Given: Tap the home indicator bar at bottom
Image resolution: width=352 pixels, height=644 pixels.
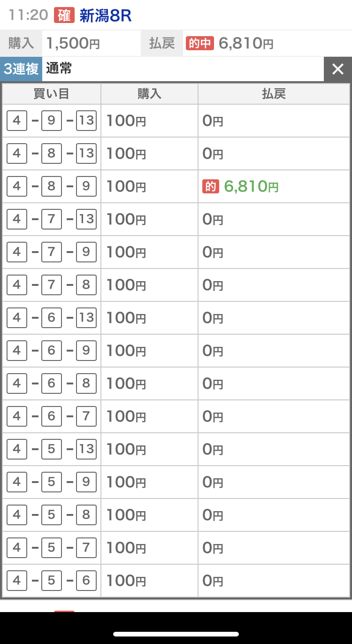Looking at the screenshot, I should pyautogui.click(x=176, y=634).
